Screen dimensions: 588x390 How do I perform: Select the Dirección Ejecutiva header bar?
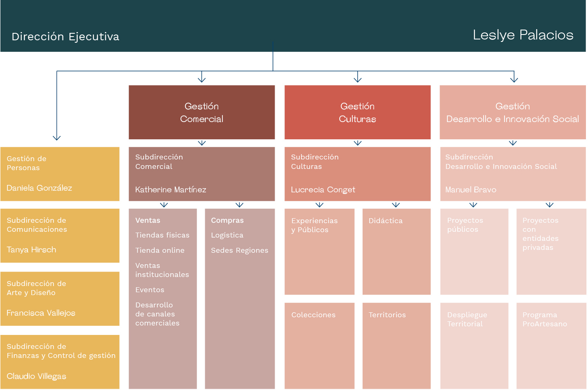[x=293, y=26]
